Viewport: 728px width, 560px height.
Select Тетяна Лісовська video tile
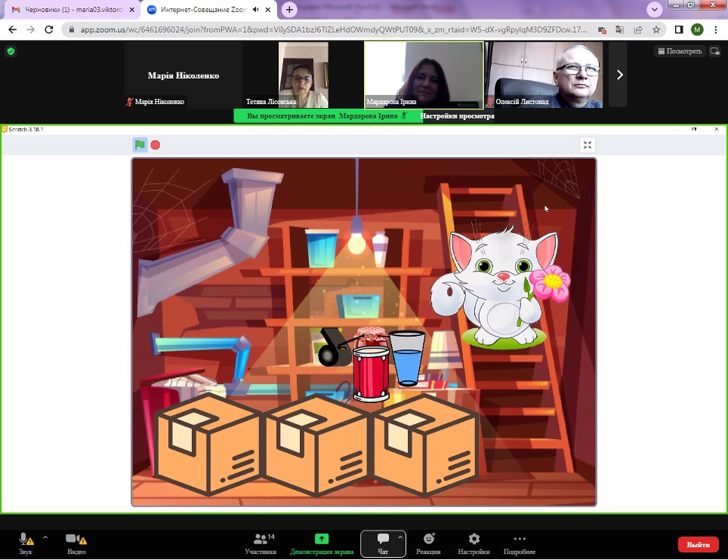pos(303,75)
